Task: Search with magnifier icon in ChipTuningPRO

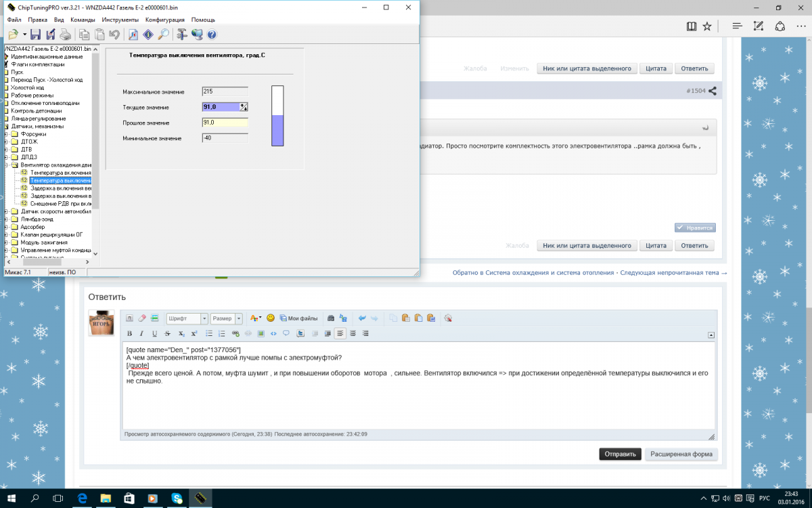Action: point(163,34)
